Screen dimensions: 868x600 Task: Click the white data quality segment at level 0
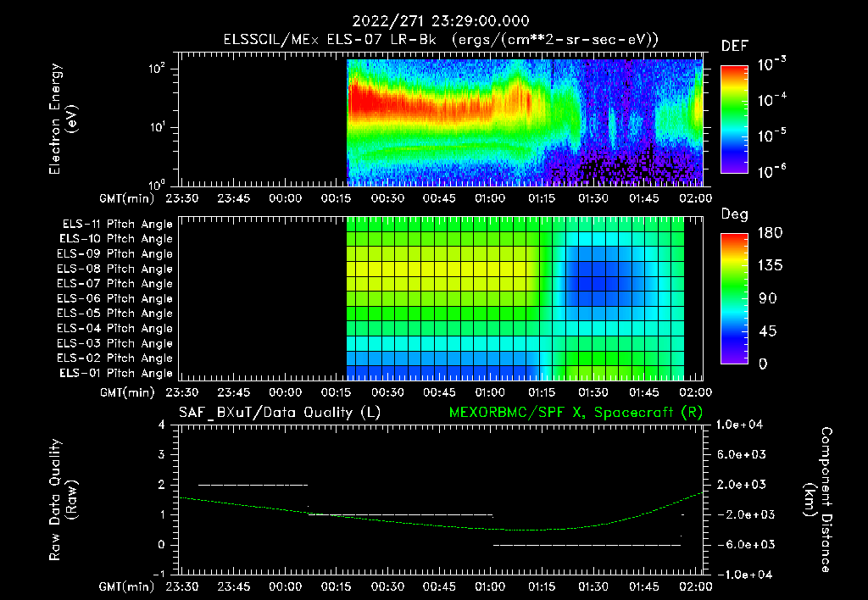pyautogui.click(x=587, y=545)
